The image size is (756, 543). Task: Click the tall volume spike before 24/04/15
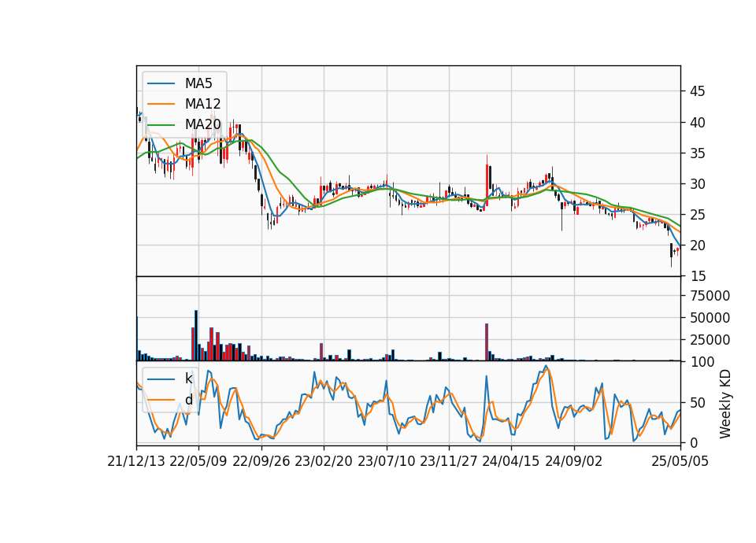pyautogui.click(x=487, y=342)
